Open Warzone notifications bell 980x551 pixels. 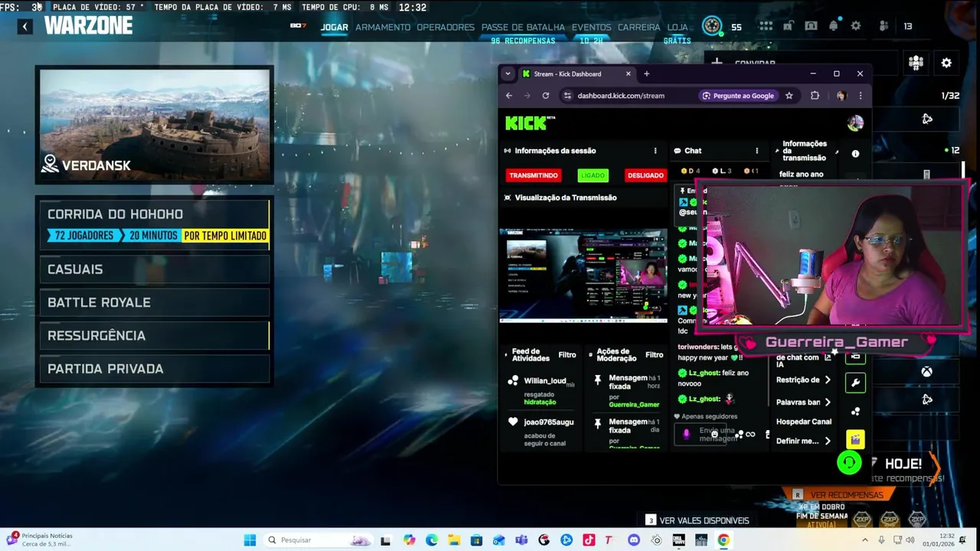(834, 26)
